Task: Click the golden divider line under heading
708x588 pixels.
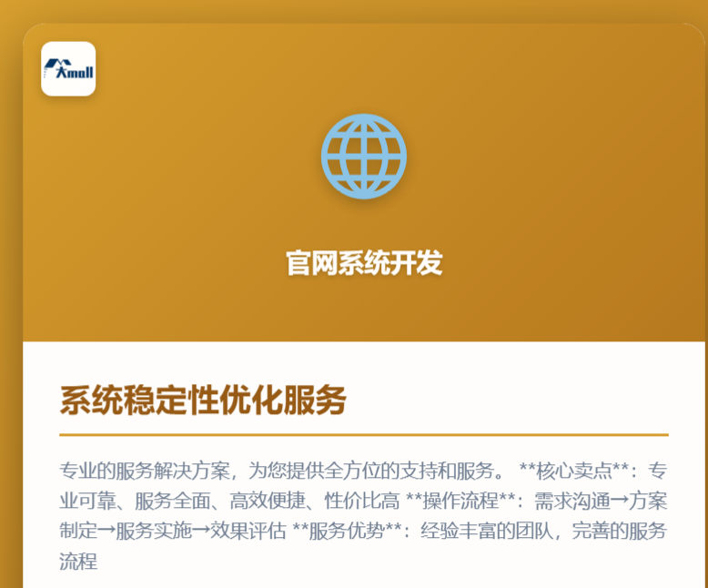Action: pyautogui.click(x=364, y=435)
